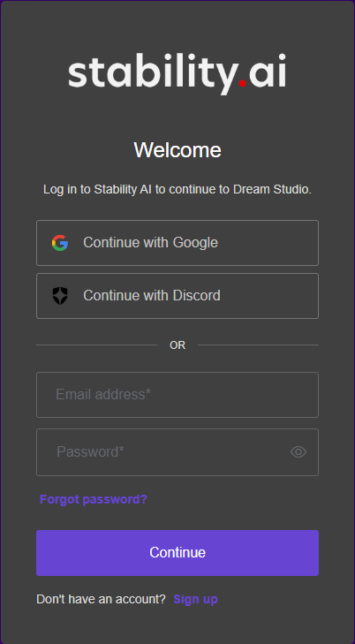Click the "Log in to Stability AI" subtitle
This screenshot has height=644, width=355.
tap(177, 190)
